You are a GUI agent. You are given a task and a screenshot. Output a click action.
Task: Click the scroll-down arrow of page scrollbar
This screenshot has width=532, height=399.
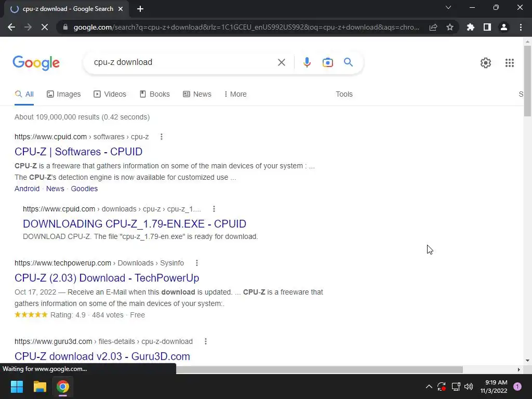click(527, 361)
